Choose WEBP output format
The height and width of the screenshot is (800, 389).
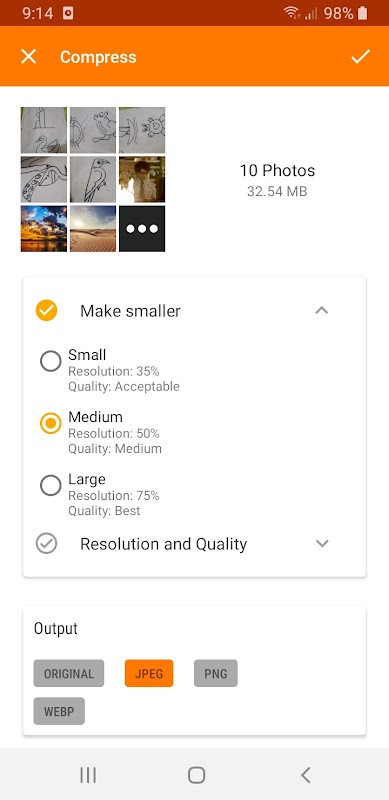[x=59, y=711]
